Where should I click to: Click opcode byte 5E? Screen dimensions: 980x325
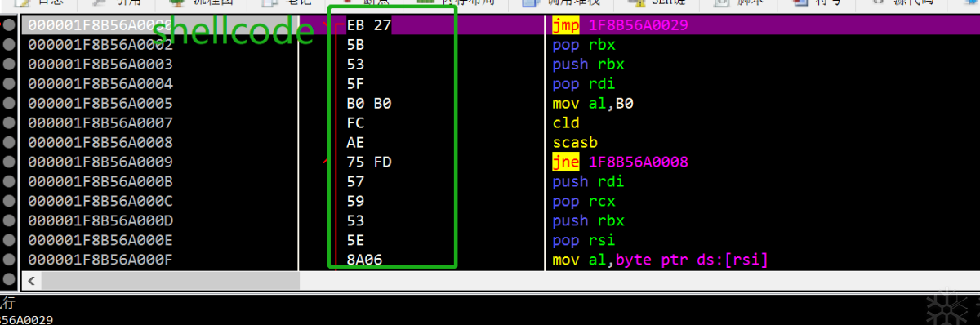tap(355, 241)
